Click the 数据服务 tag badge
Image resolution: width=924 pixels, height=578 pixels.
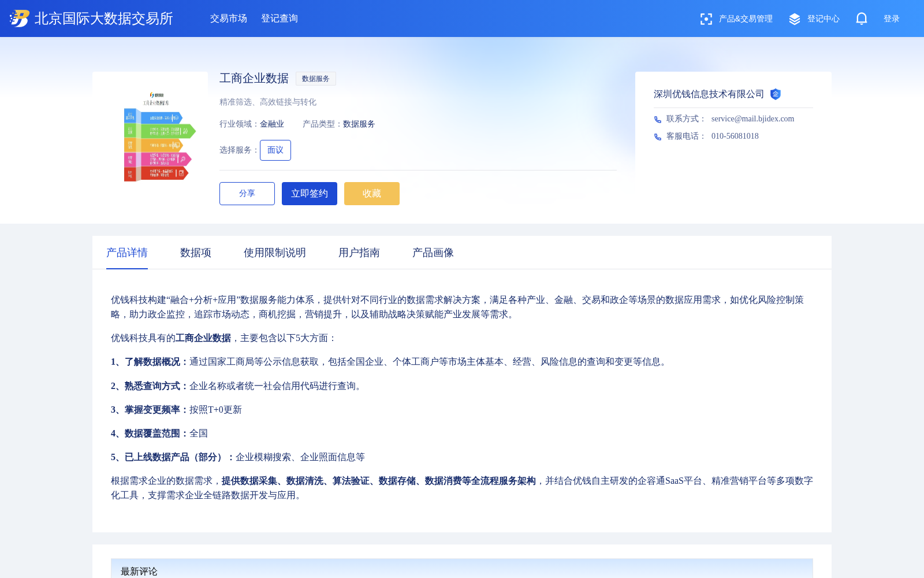316,79
